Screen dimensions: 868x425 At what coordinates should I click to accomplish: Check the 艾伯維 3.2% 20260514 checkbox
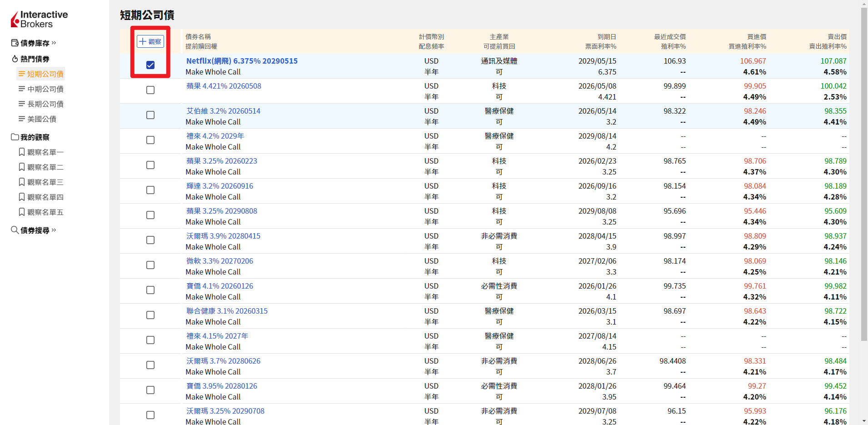(150, 115)
